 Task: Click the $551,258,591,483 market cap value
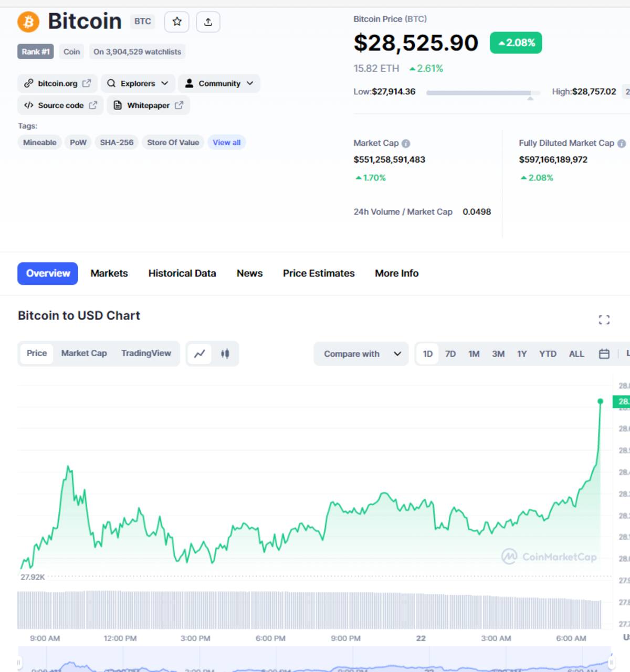click(390, 159)
